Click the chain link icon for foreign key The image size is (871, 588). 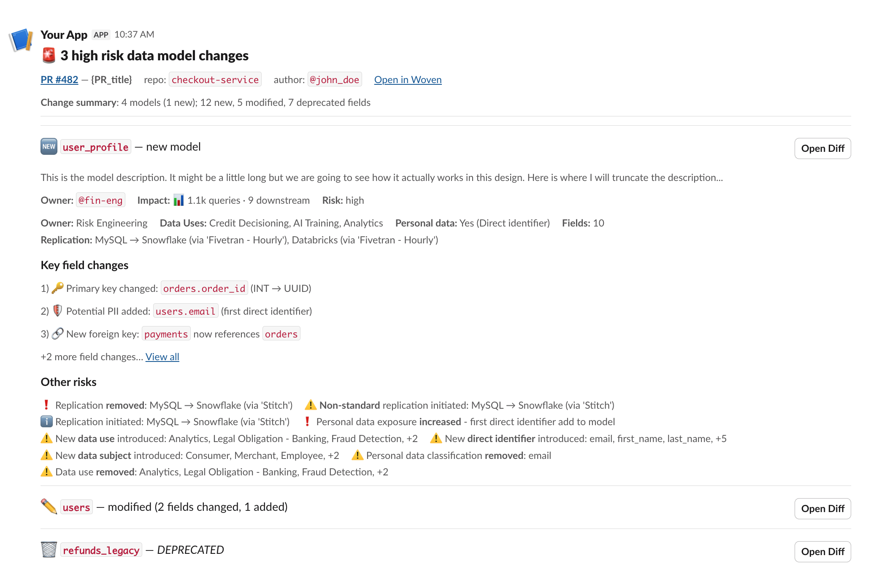coord(58,334)
